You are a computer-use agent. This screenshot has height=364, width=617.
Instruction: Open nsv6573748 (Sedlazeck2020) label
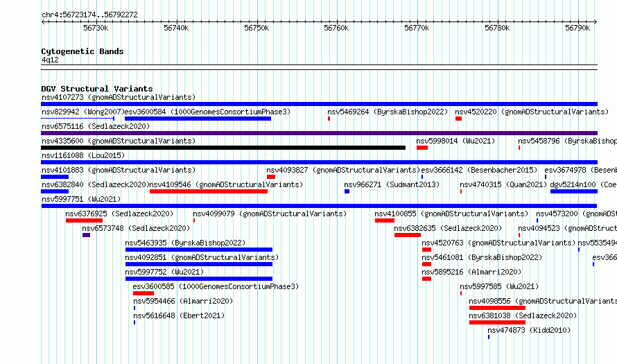coord(136,228)
